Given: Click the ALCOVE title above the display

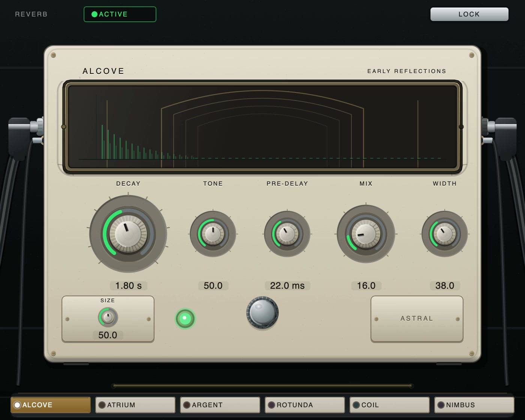Looking at the screenshot, I should click(x=103, y=71).
